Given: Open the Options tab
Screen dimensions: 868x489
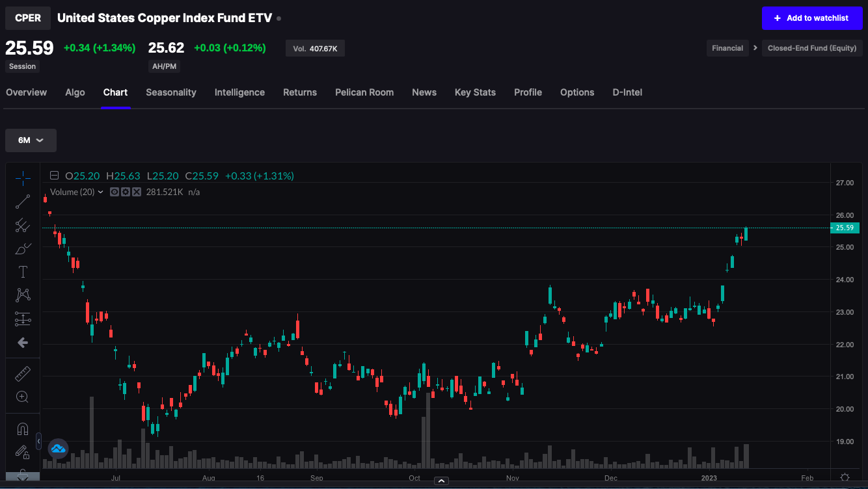Looking at the screenshot, I should coord(577,92).
